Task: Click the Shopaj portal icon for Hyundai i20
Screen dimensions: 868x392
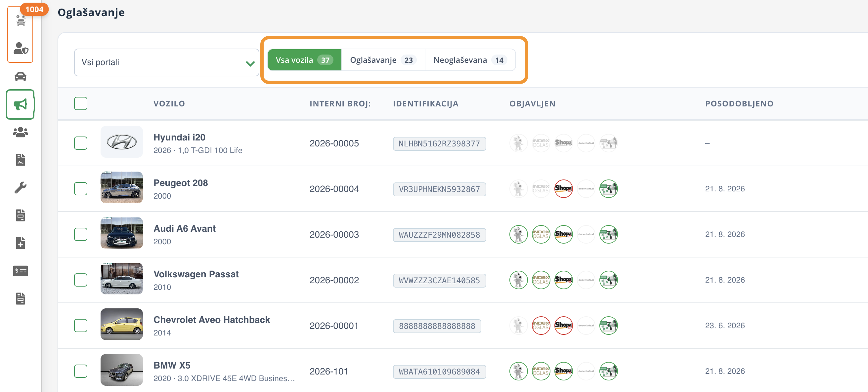Action: pos(563,143)
